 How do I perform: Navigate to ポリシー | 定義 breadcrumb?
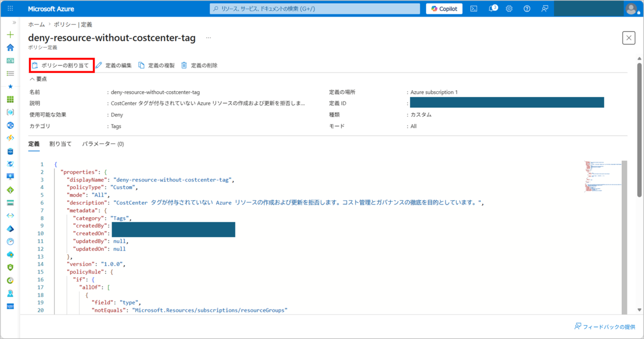pyautogui.click(x=73, y=25)
